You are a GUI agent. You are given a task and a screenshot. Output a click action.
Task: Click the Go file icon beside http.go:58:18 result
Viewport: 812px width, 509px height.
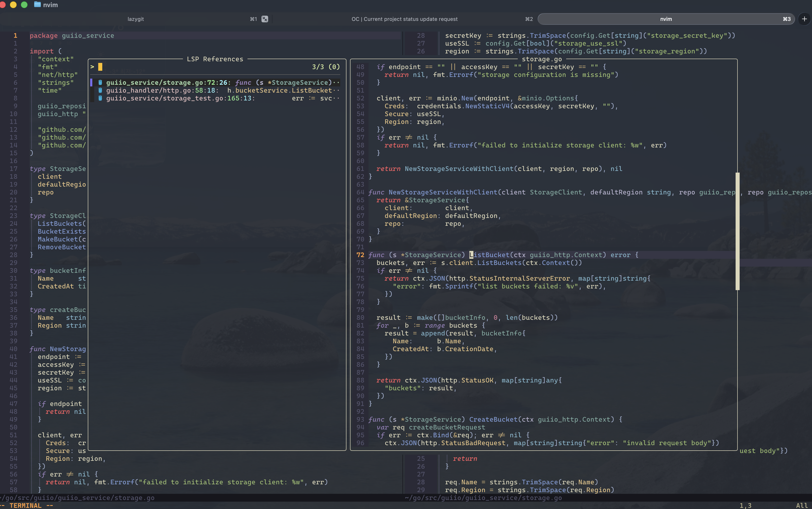pos(100,90)
